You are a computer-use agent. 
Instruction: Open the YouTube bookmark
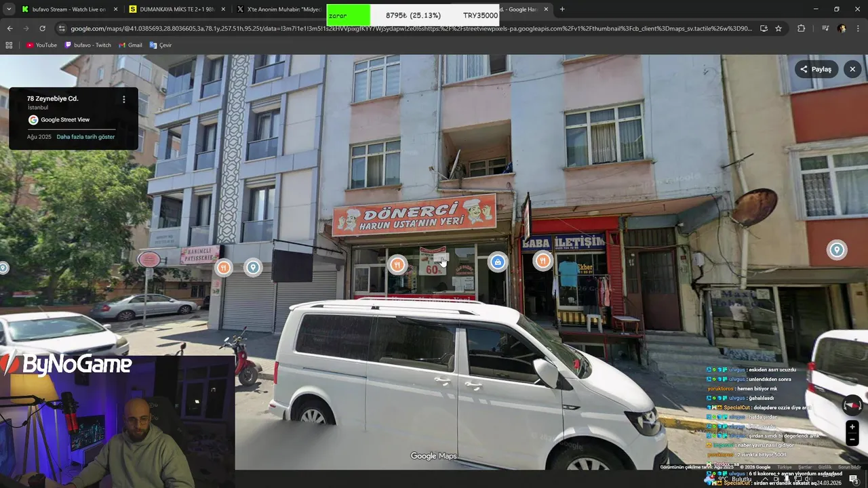pyautogui.click(x=41, y=45)
